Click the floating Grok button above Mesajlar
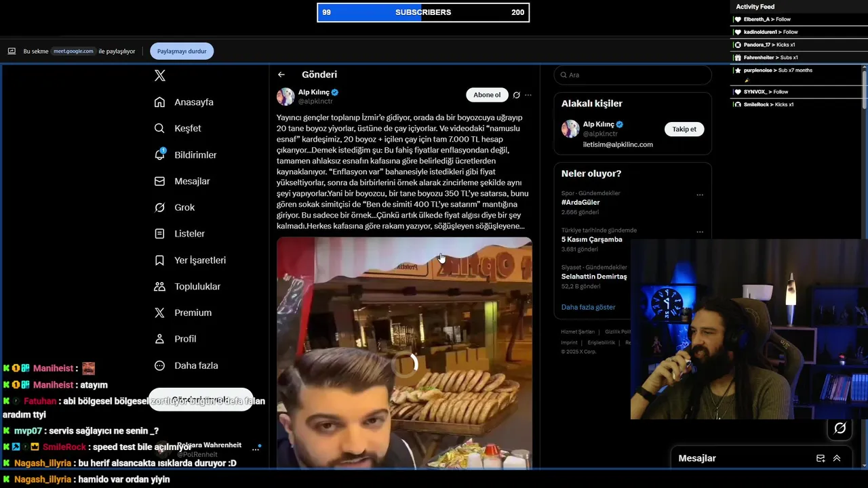 pos(840,428)
